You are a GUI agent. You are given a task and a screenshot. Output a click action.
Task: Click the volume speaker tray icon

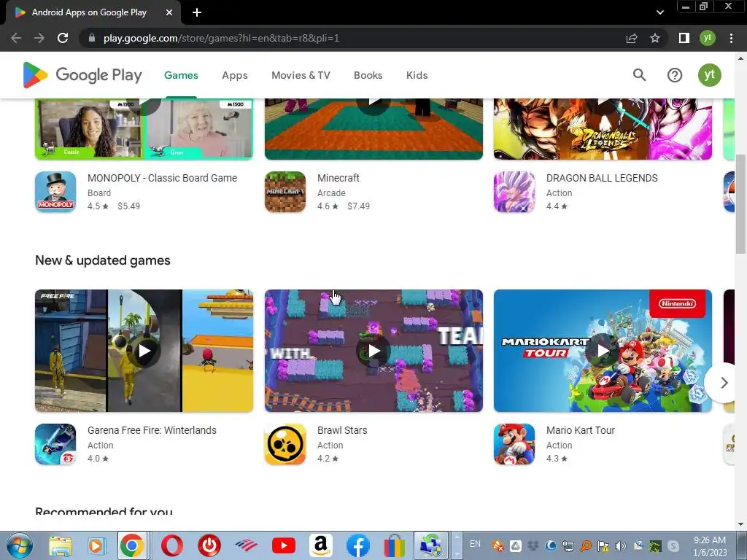(620, 545)
